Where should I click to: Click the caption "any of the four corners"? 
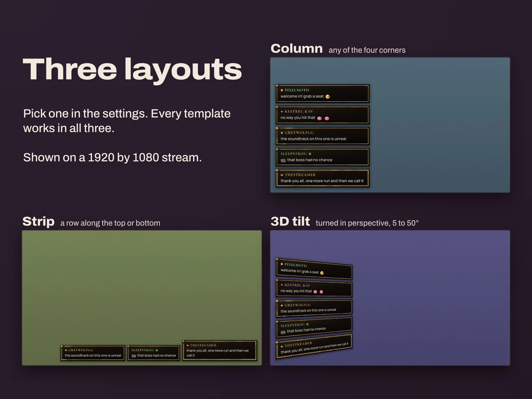[367, 50]
